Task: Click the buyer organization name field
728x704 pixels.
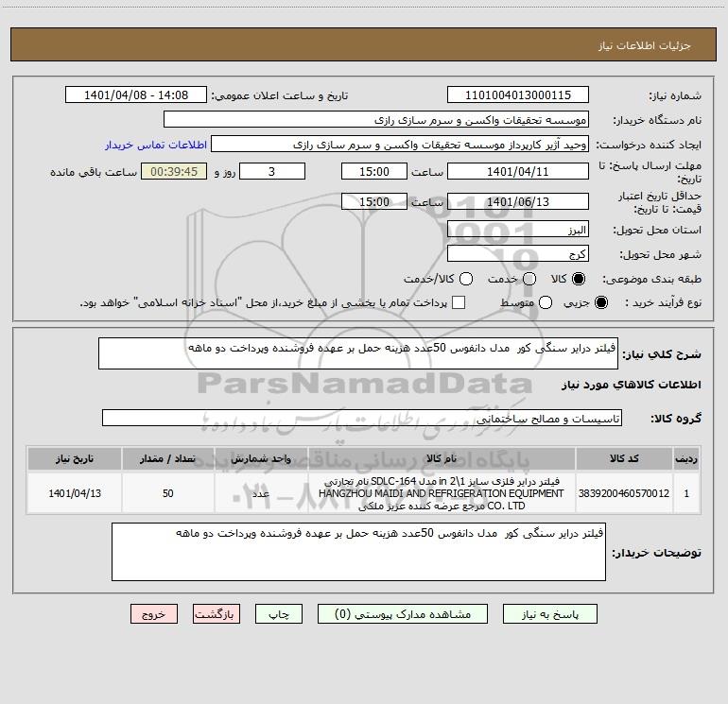Action: [x=376, y=119]
